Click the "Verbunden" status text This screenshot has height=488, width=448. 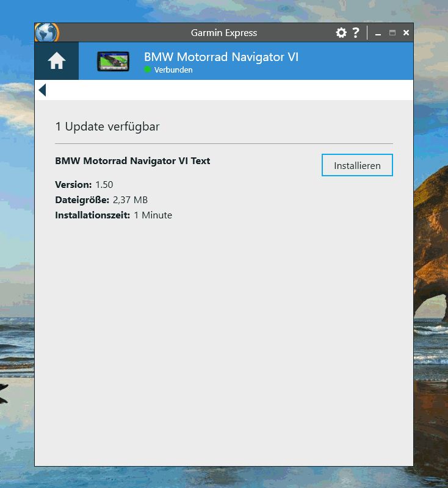pyautogui.click(x=173, y=70)
